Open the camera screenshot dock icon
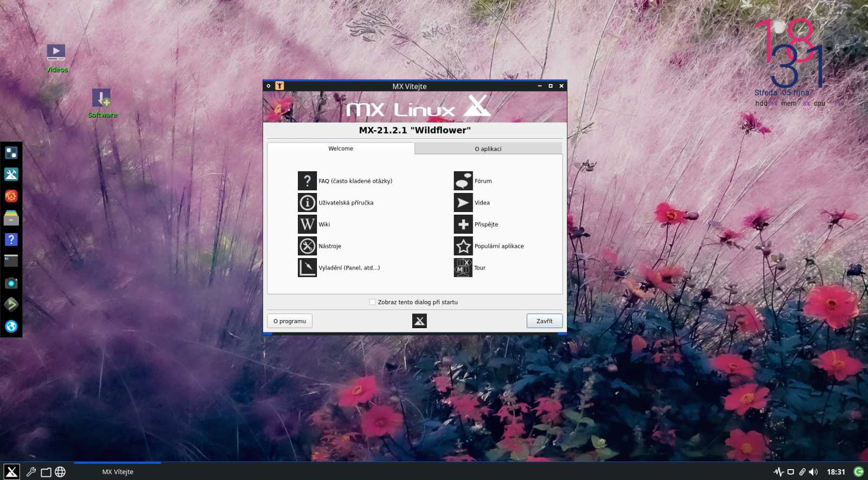The image size is (868, 480). coord(11,283)
